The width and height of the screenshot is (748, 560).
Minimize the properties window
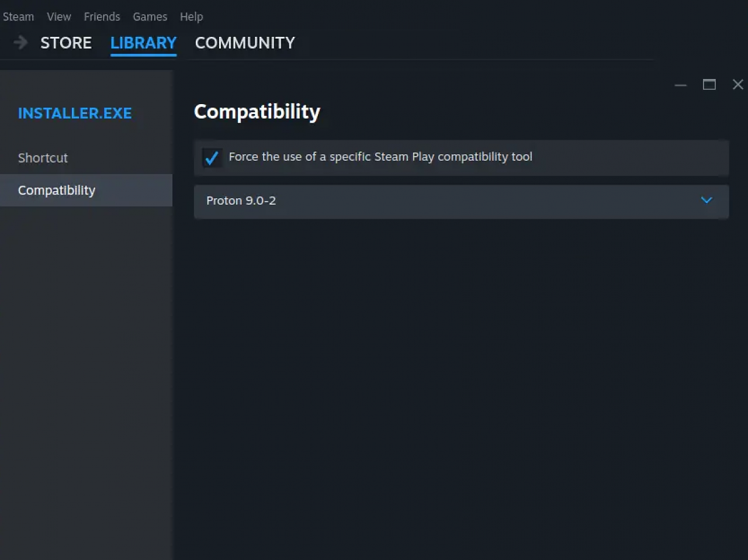(x=681, y=85)
